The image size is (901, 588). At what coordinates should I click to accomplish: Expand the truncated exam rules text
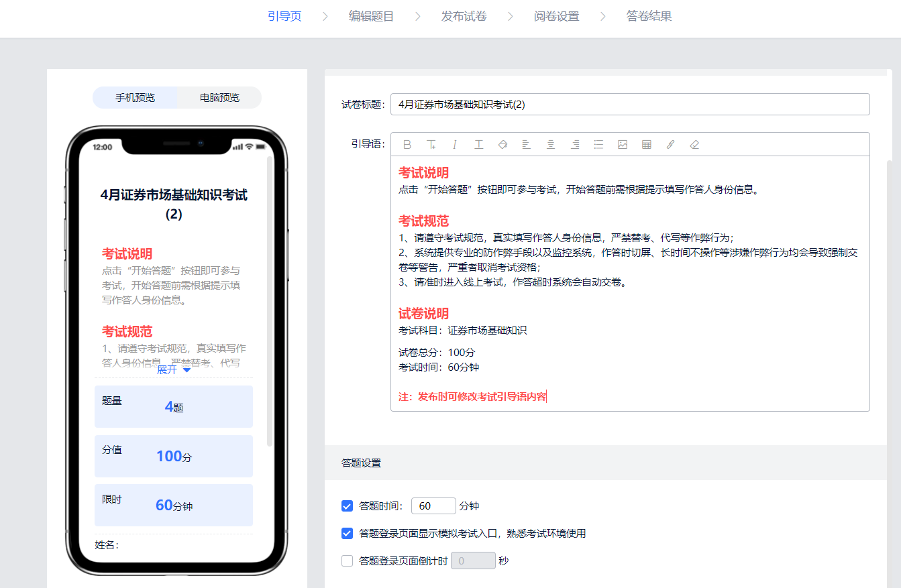pyautogui.click(x=173, y=369)
